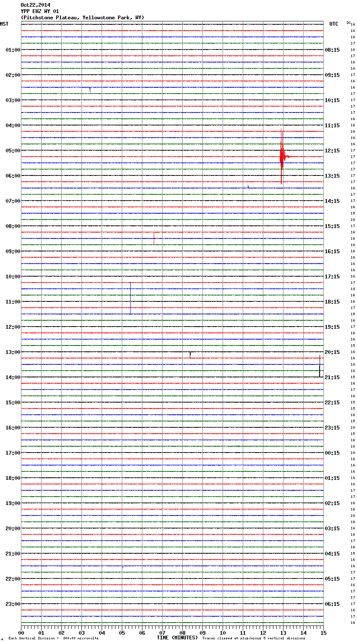The width and height of the screenshot is (357, 644).
Task: Select the 05:00 MST time label
Action: [13, 151]
